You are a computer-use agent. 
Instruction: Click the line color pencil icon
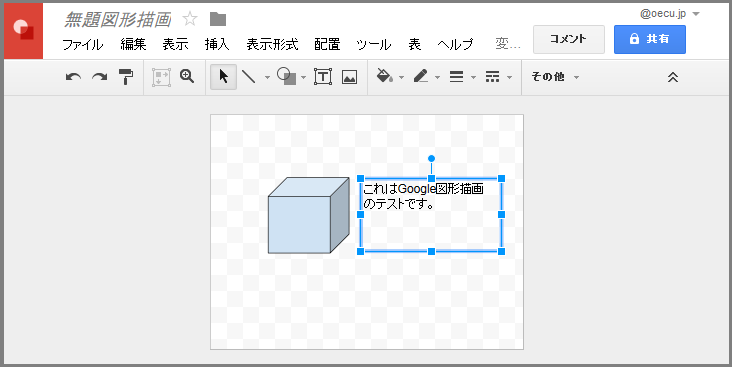coord(421,77)
